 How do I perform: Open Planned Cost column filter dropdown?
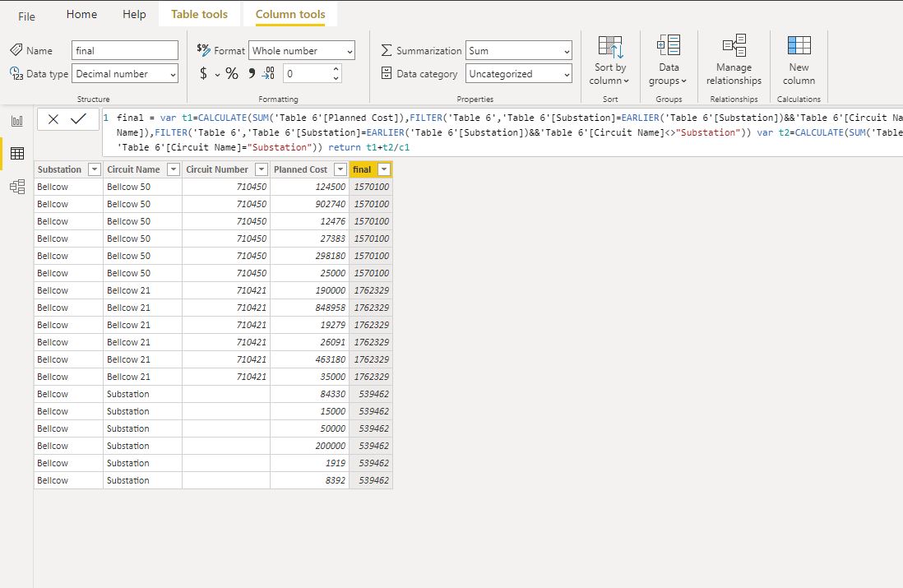coord(340,169)
